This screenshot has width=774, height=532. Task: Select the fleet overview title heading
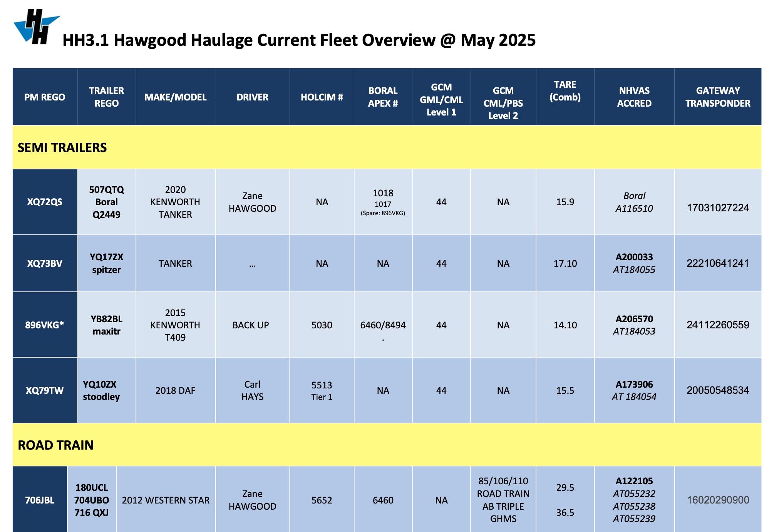click(299, 40)
